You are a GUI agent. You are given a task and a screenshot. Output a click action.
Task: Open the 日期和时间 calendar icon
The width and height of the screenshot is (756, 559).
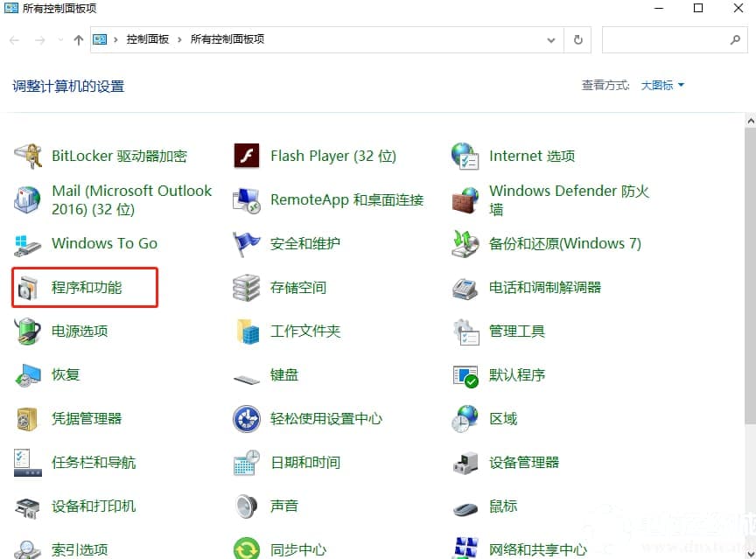point(247,463)
